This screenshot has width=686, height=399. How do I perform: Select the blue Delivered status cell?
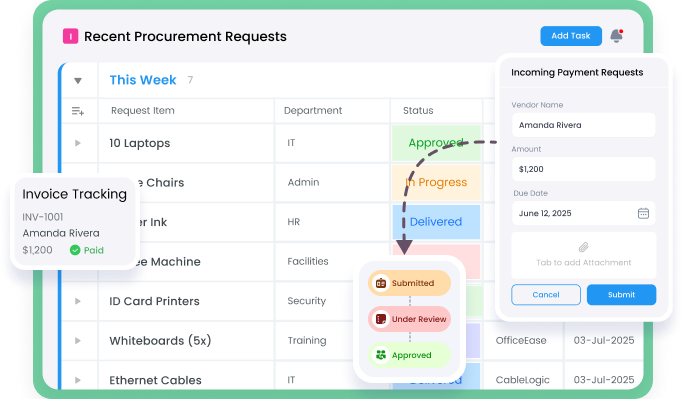tap(436, 222)
